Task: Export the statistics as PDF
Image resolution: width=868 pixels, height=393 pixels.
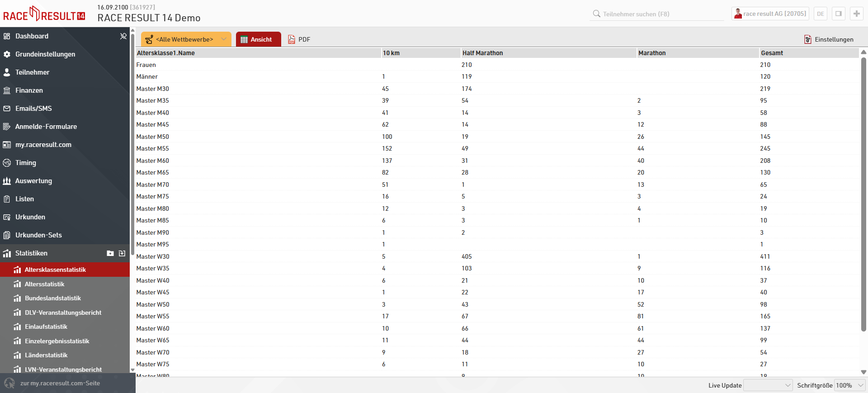Action: [299, 39]
